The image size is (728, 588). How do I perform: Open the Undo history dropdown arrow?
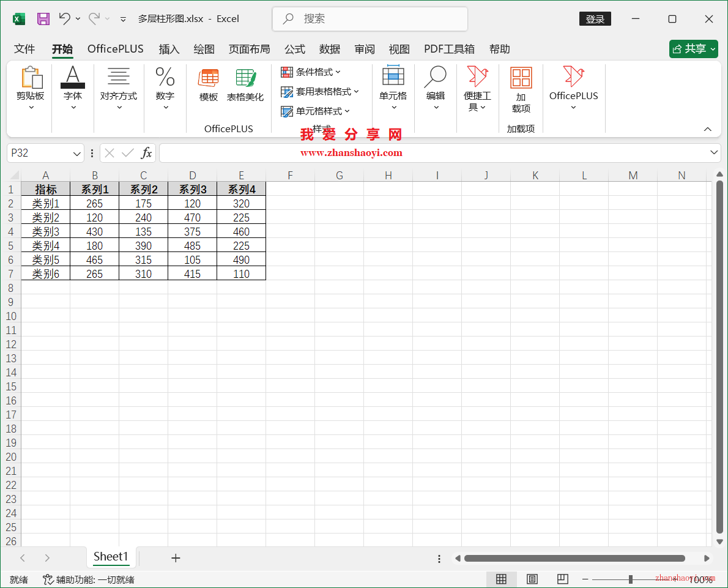78,19
